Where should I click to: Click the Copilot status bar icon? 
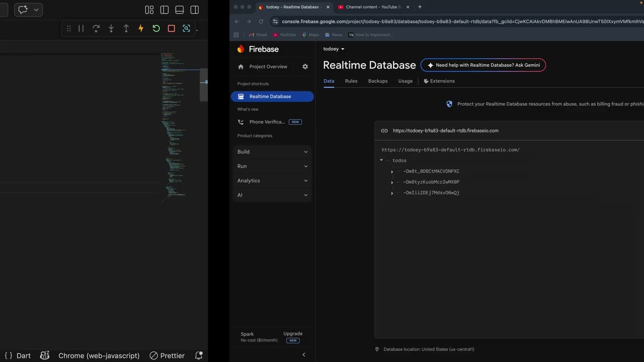[45, 355]
